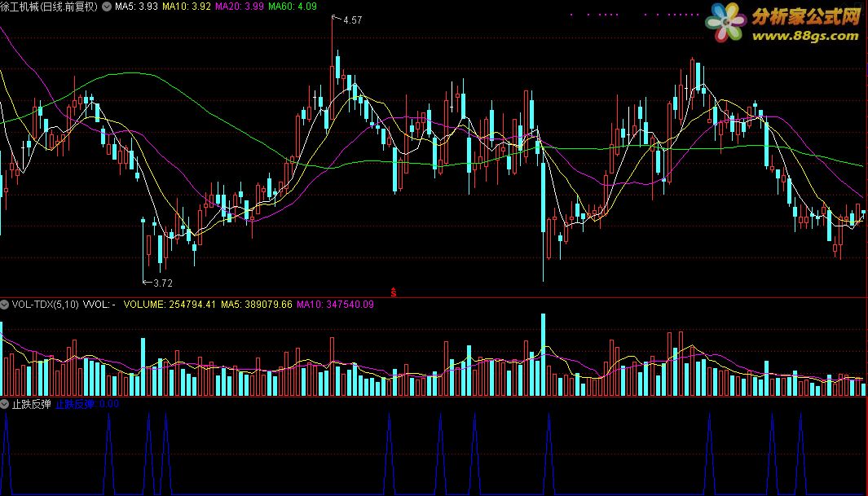The width and height of the screenshot is (868, 496).
Task: Select the MA5: 3.93 label
Action: 136,7
